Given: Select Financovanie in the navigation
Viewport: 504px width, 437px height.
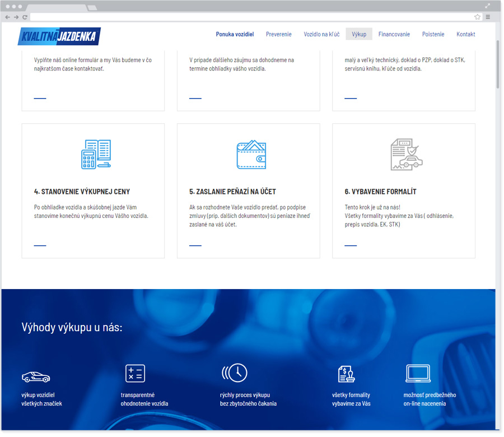Looking at the screenshot, I should click(x=394, y=34).
